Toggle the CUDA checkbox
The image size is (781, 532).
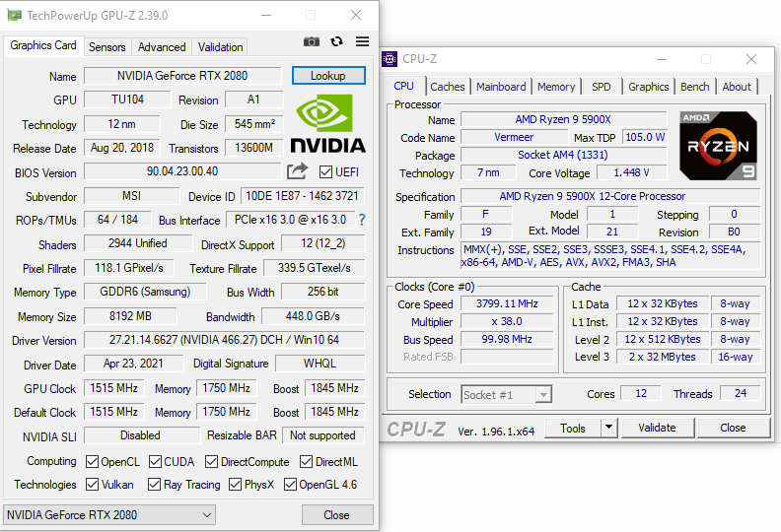click(156, 462)
